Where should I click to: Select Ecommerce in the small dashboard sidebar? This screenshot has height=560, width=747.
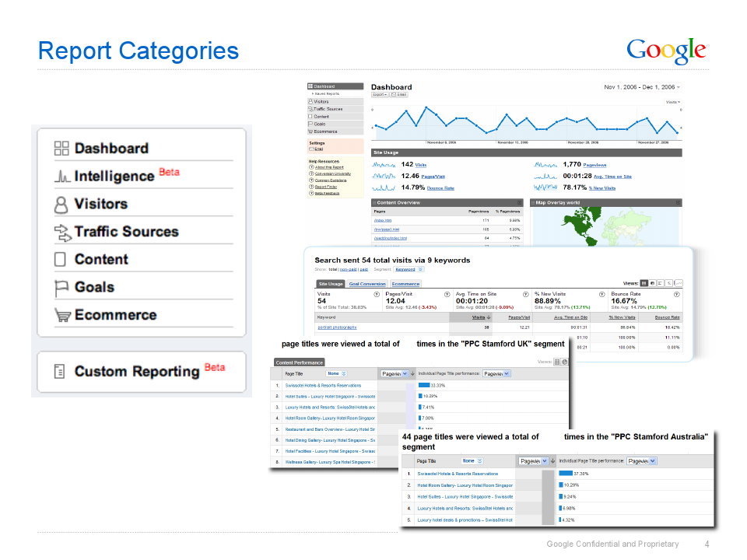tap(335, 131)
